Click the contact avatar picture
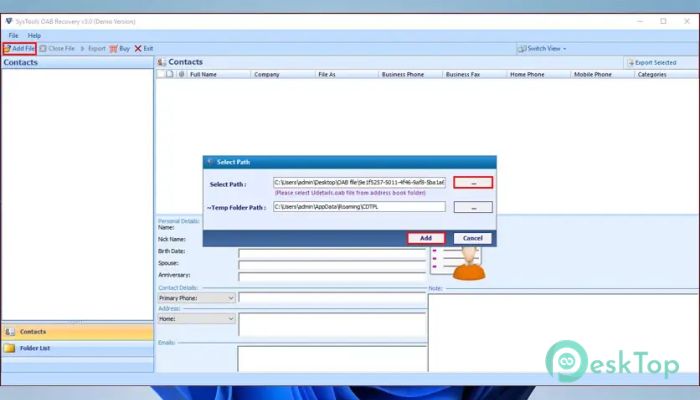This screenshot has width=700, height=400. (458, 262)
